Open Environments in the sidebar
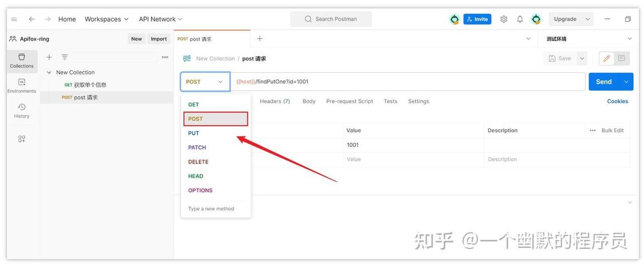The image size is (644, 266). 22,86
